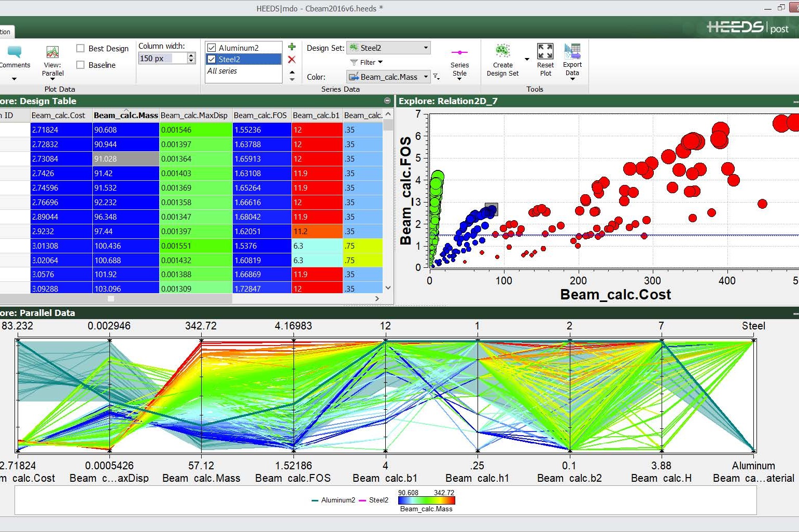Select the cost cell 2.71824

point(61,130)
